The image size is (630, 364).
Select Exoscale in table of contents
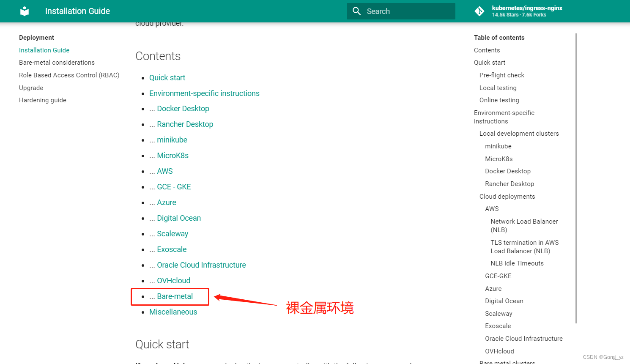pyautogui.click(x=498, y=326)
